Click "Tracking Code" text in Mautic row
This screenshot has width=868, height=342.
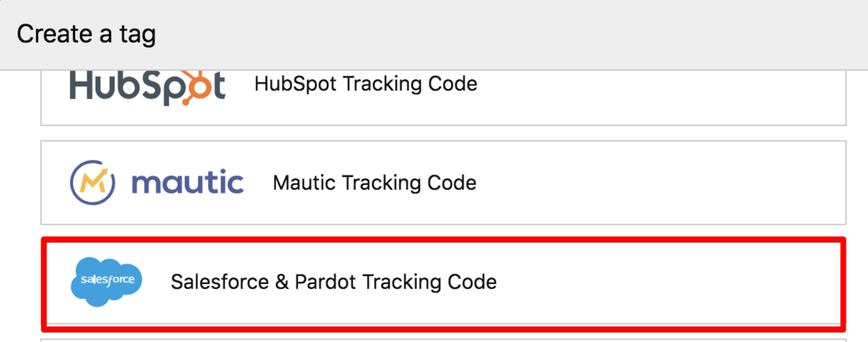[x=409, y=183]
